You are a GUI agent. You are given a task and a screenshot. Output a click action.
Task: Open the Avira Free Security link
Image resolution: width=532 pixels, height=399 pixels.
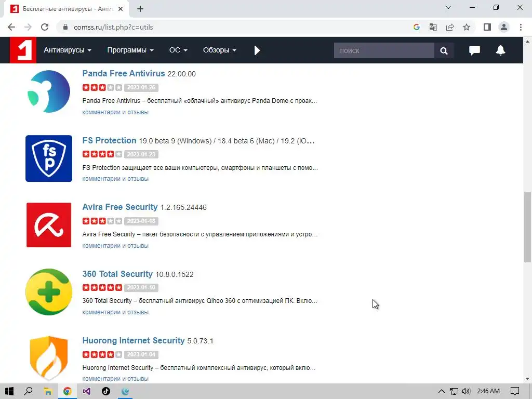click(x=120, y=207)
